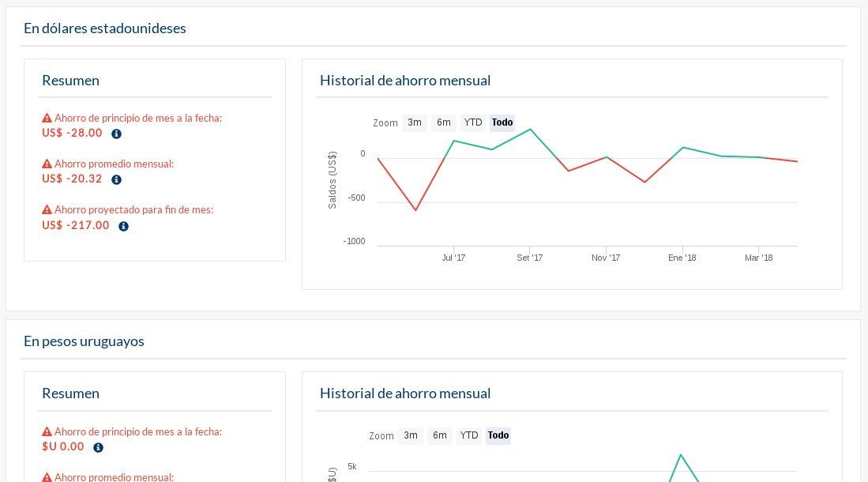Set pesos chart zoom to YTD
Screen dimensions: 868x482
coord(469,435)
